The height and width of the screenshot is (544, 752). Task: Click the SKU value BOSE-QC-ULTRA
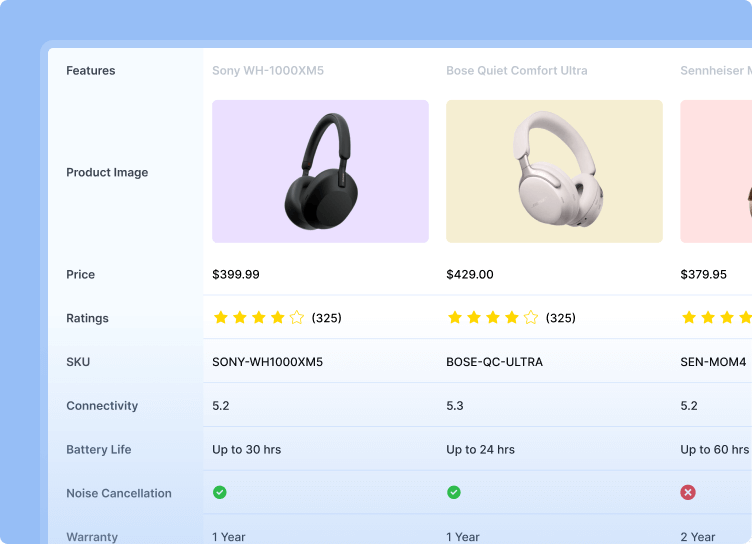(494, 362)
